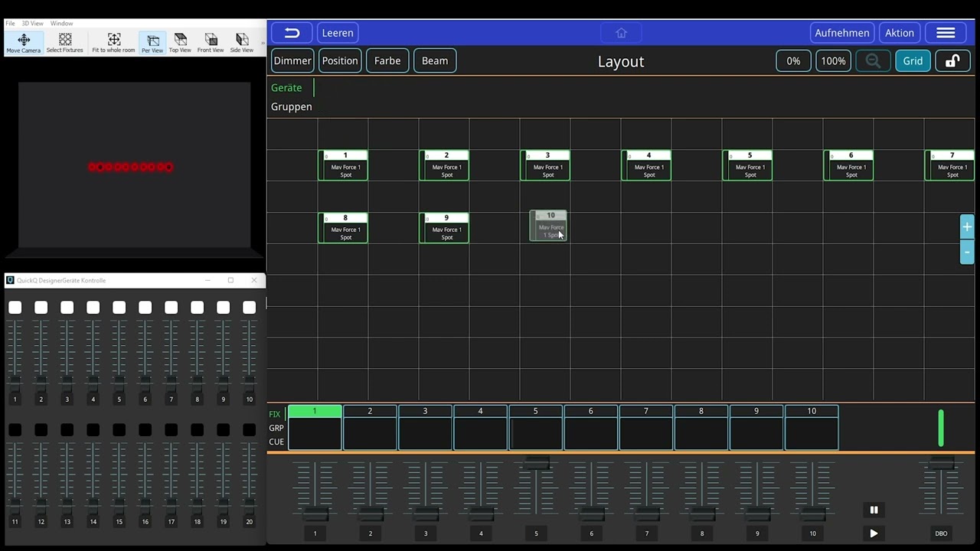
Task: Select fixture 4 Mav Force 1 Spot
Action: (x=646, y=165)
